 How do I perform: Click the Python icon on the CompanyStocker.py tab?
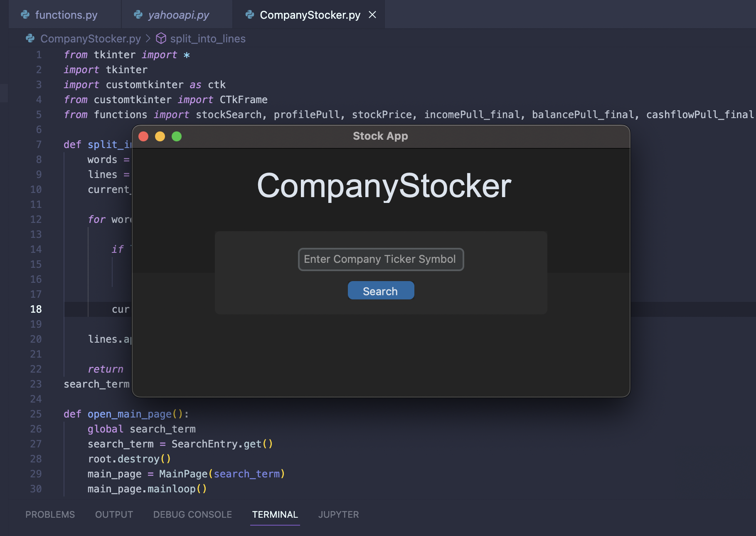click(x=249, y=15)
